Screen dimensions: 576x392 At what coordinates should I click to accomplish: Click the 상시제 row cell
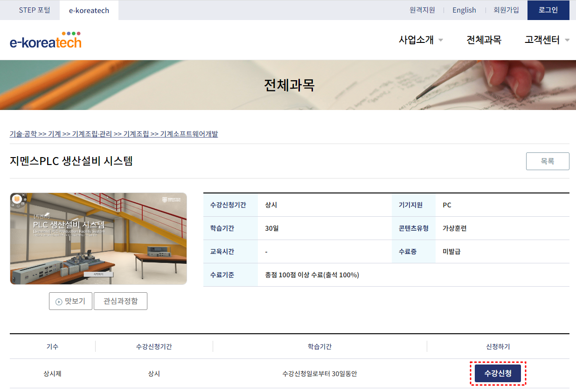pos(53,374)
